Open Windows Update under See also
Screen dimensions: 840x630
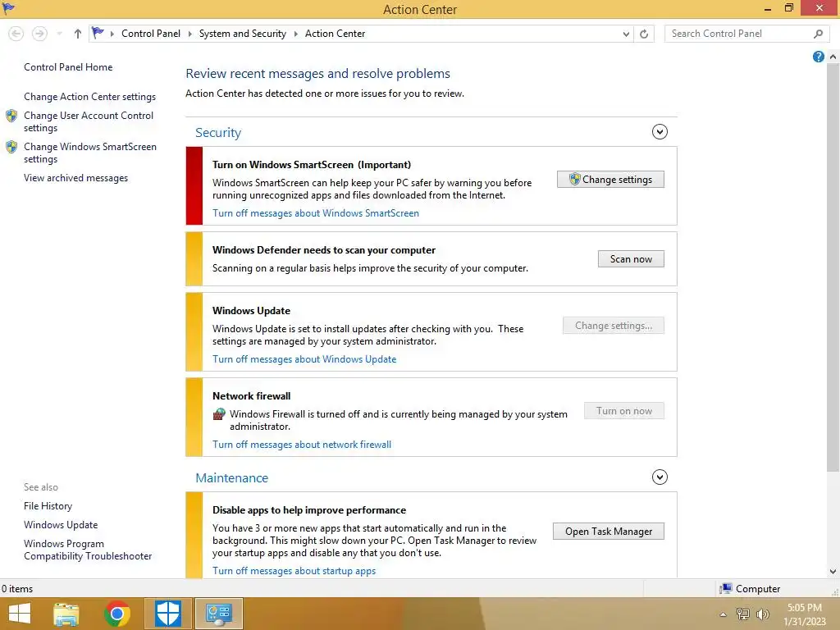click(x=61, y=524)
